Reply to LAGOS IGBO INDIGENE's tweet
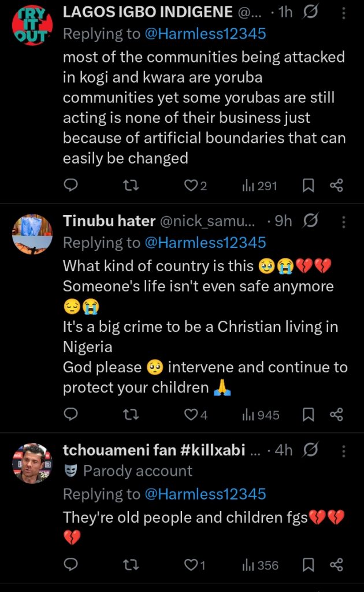364x592 pixels. pyautogui.click(x=70, y=186)
